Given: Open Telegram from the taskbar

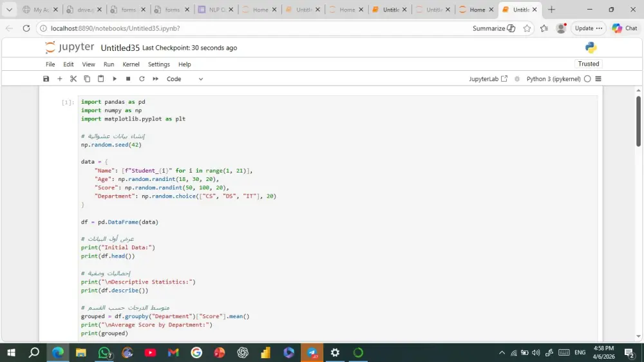Looking at the screenshot, I should 312,352.
